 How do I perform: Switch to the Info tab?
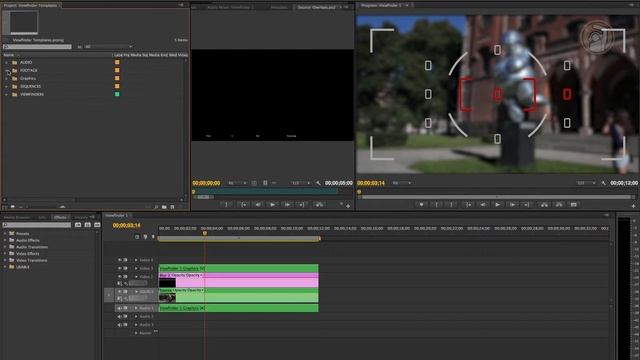tap(42, 218)
